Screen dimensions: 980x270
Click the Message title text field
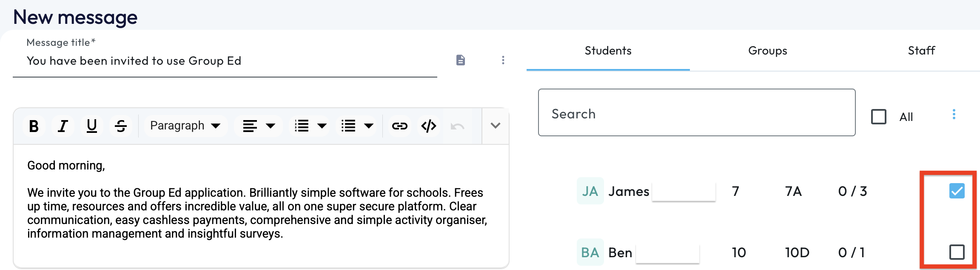coord(225,61)
